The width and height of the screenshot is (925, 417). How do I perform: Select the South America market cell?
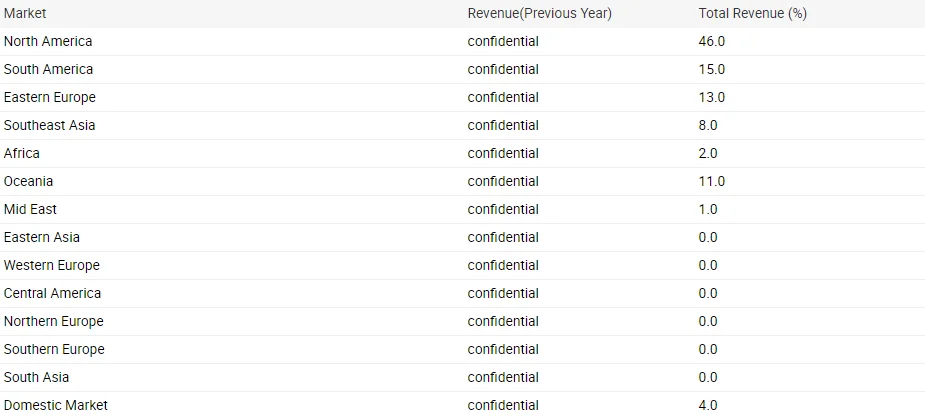point(48,69)
